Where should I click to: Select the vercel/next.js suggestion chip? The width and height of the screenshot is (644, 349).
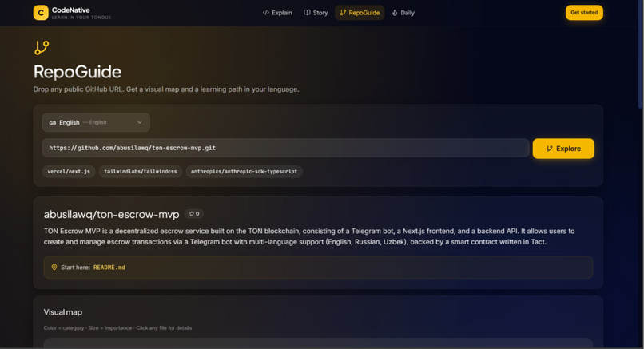tap(69, 171)
